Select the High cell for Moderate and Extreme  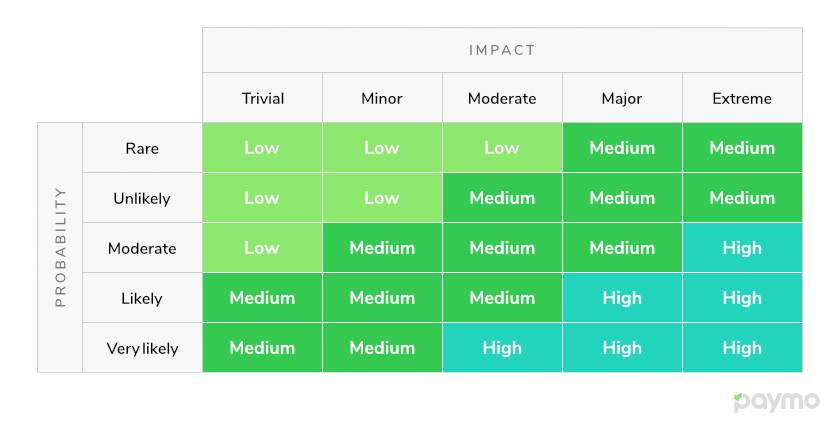click(742, 248)
